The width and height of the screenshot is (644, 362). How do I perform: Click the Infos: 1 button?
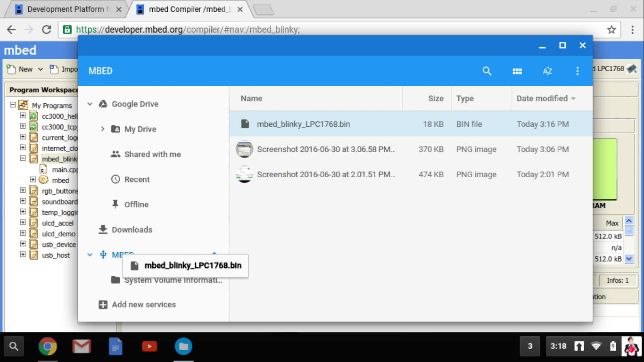(x=618, y=280)
